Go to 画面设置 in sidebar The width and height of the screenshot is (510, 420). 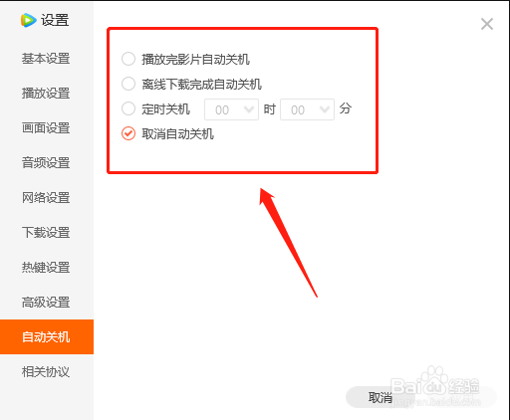47,128
